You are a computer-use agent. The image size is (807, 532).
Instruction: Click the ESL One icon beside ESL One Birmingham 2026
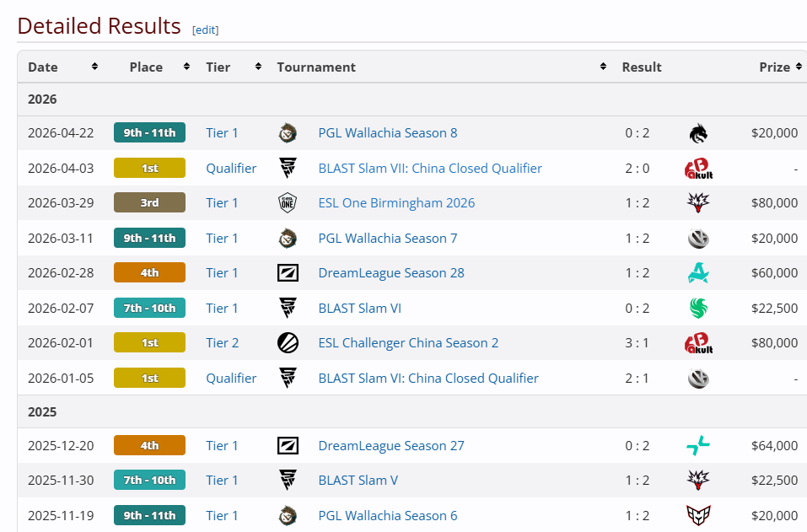tap(288, 203)
